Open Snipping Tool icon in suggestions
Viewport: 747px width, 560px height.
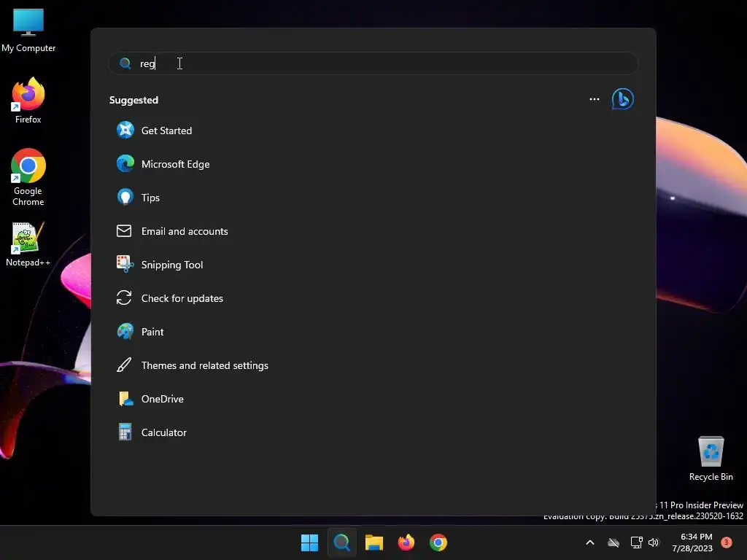click(x=125, y=264)
